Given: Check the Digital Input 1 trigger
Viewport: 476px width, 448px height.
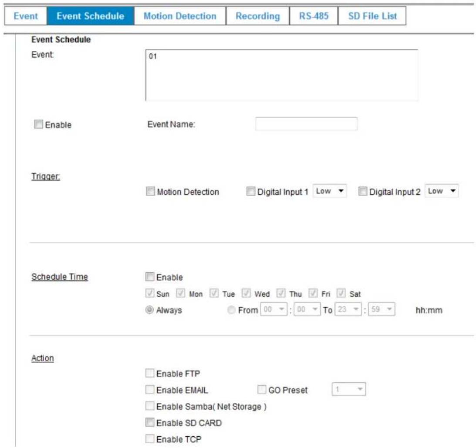Looking at the screenshot, I should pyautogui.click(x=251, y=191).
